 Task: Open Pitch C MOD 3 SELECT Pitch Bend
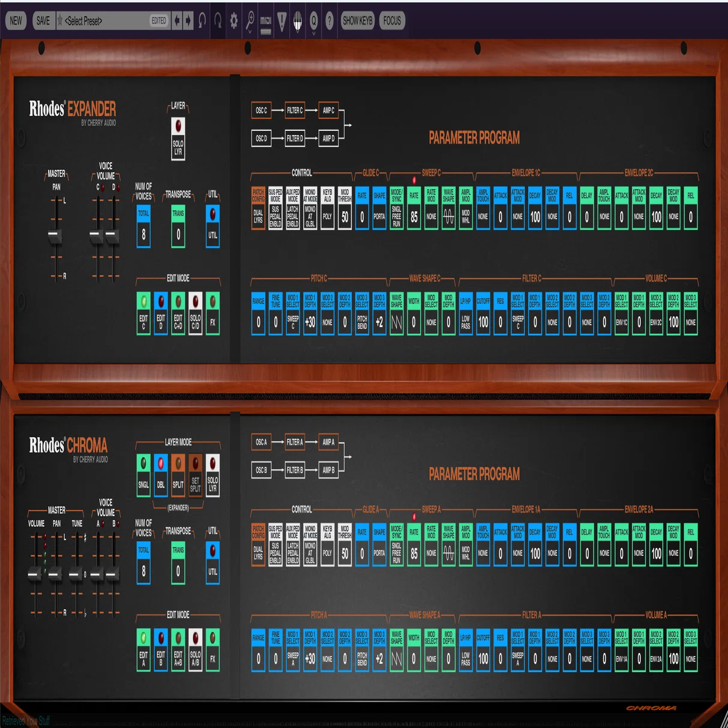(362, 313)
